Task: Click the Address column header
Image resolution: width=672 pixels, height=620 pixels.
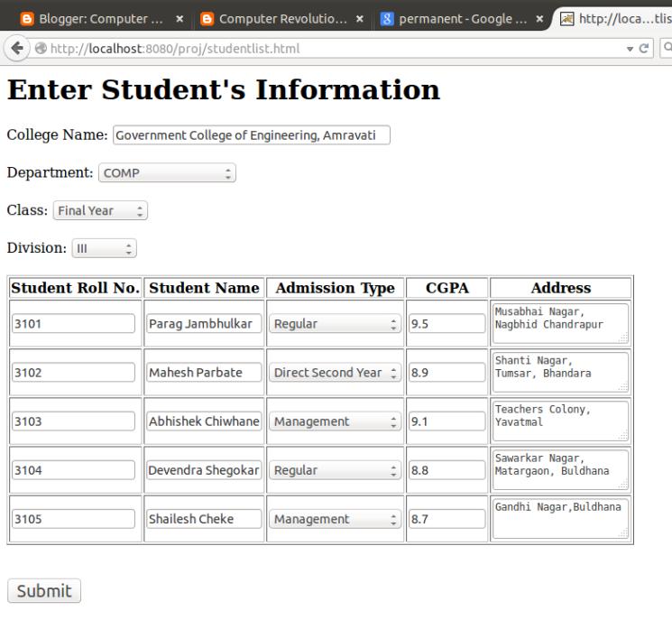Action: click(x=560, y=288)
